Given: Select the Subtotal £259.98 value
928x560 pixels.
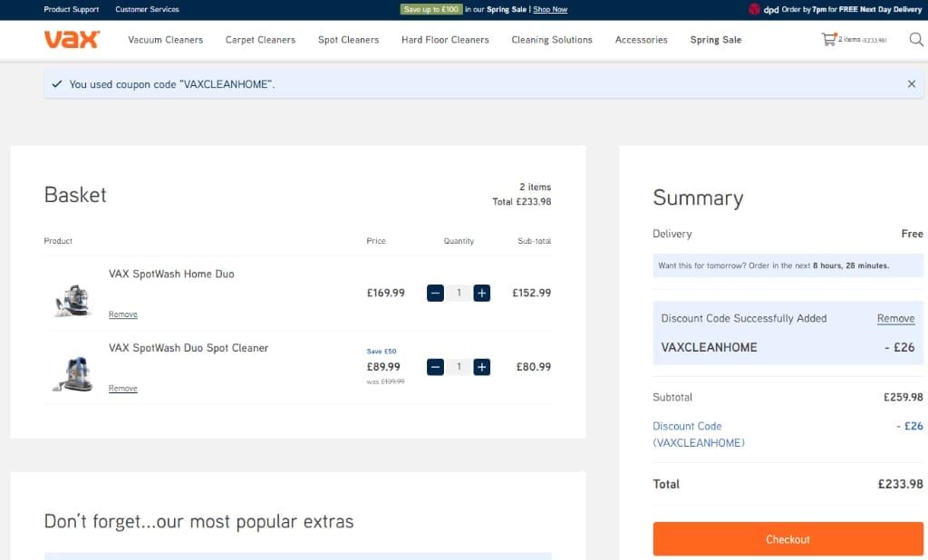Looking at the screenshot, I should [x=904, y=397].
